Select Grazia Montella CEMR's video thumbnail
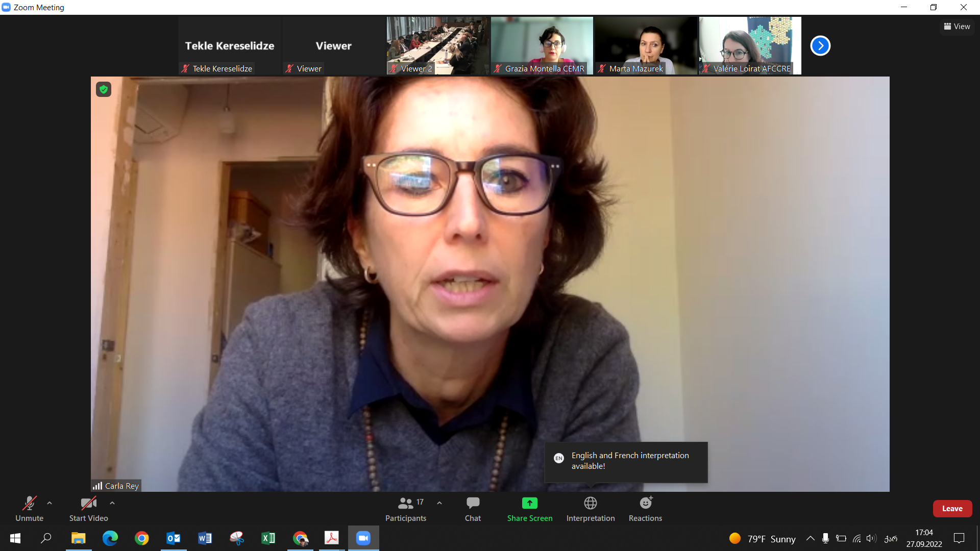The image size is (980, 551). tap(542, 46)
